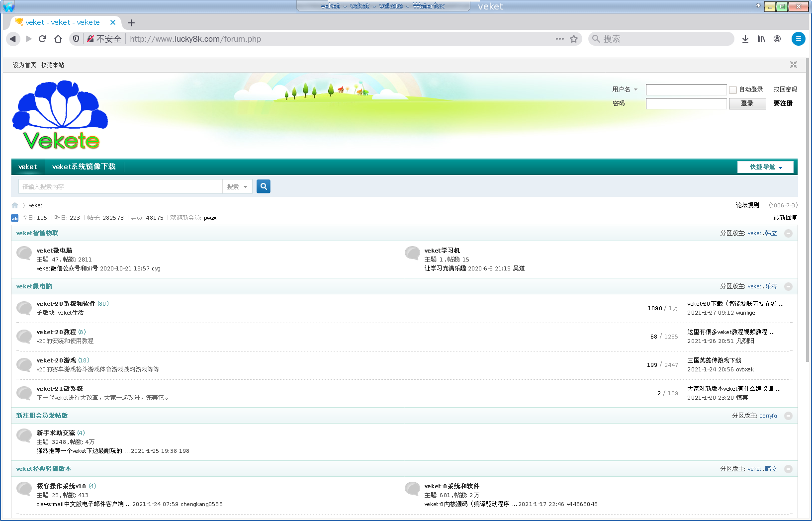
Task: Open the 快捷导航 dropdown
Action: 765,167
